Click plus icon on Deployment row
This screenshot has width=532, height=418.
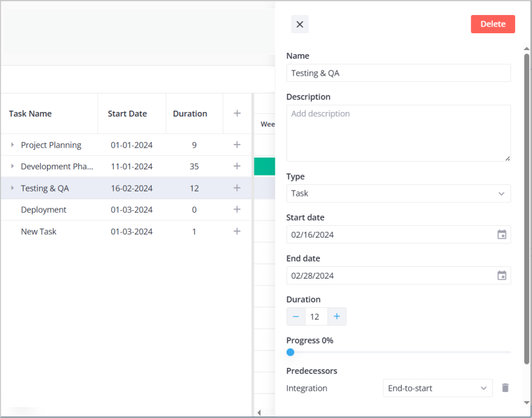[x=237, y=210]
